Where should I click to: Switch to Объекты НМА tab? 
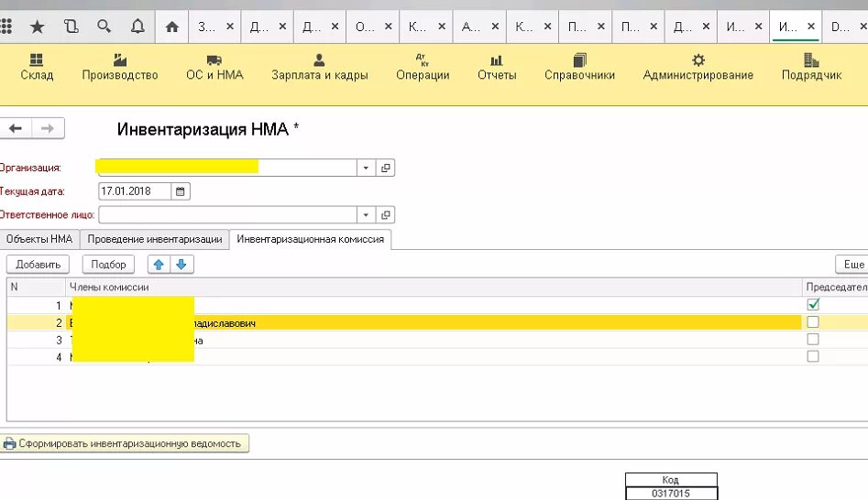point(39,239)
